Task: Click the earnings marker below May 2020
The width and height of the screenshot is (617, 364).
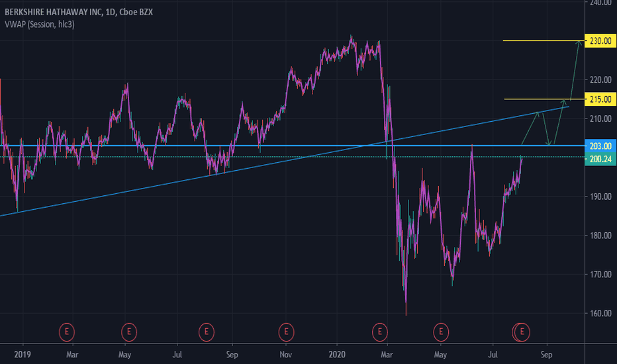Action: coord(441,332)
